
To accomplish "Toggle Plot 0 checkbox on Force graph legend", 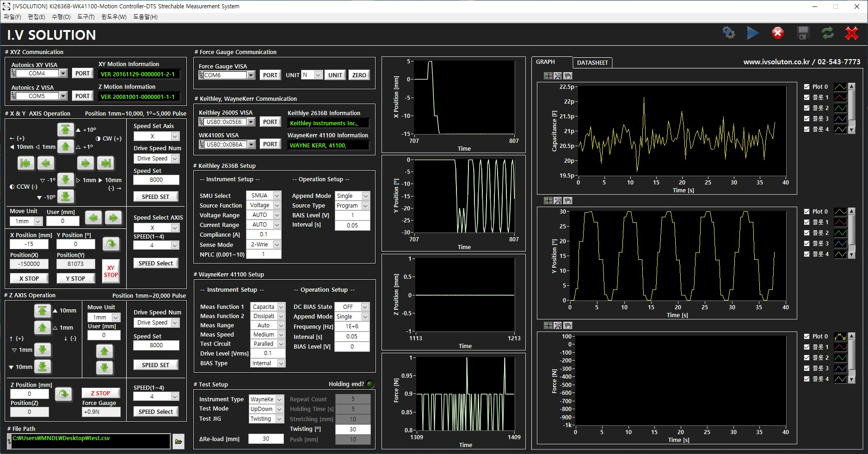I will coord(807,337).
